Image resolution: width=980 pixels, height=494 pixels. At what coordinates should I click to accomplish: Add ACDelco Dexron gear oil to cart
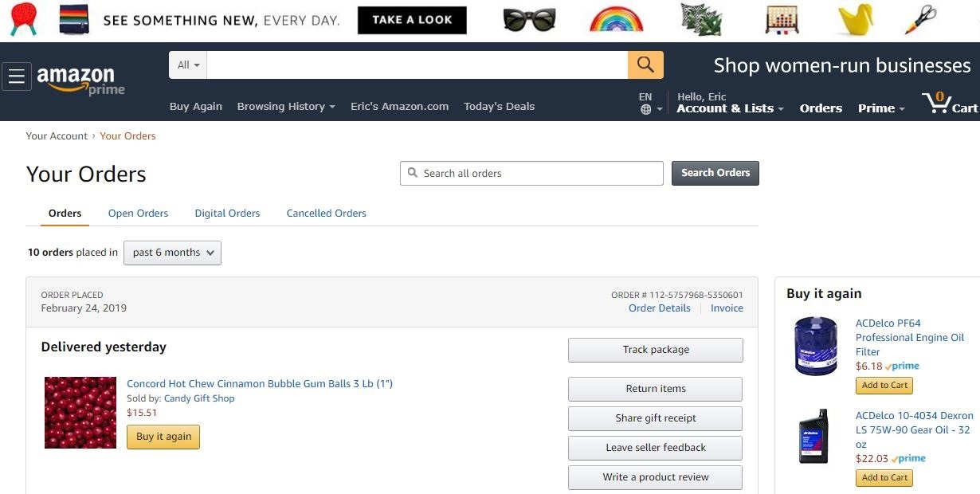pos(884,477)
